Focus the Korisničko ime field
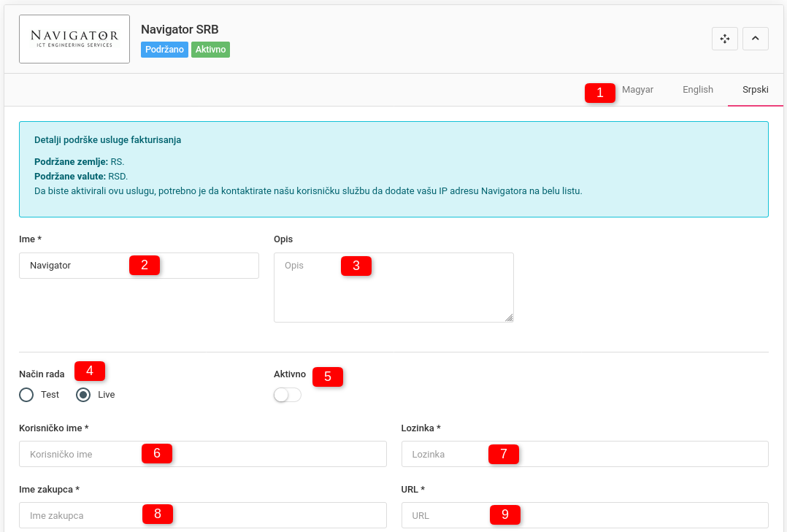Image resolution: width=787 pixels, height=532 pixels. 203,454
